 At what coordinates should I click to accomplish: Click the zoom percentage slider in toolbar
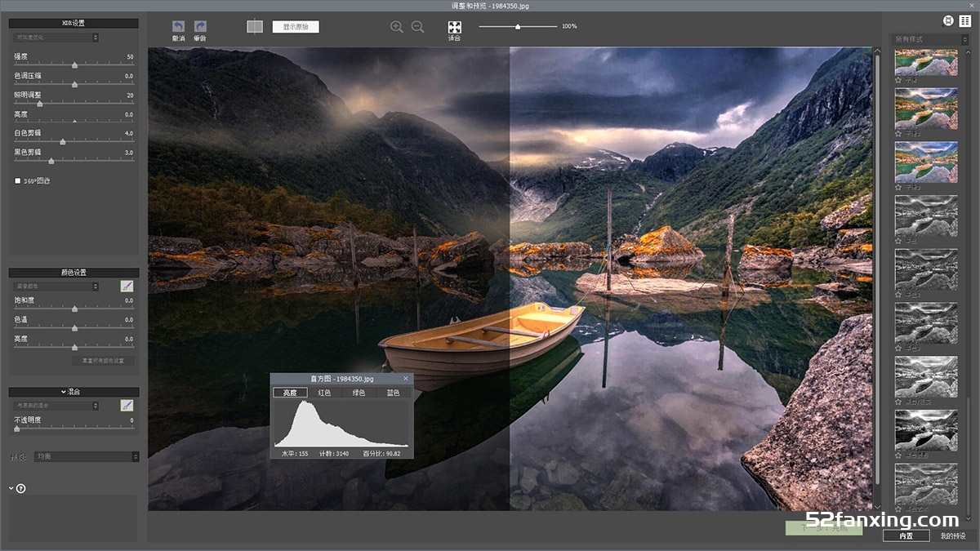518,27
